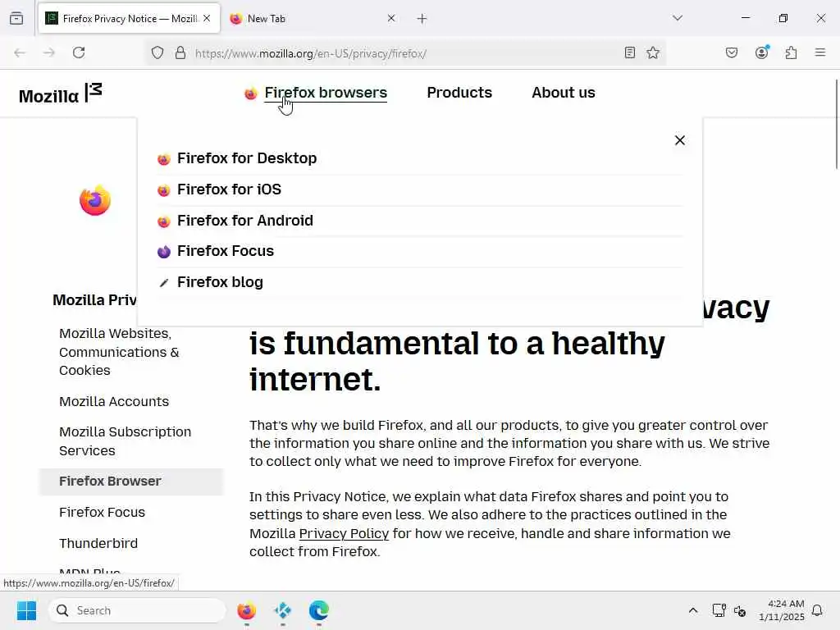Close the Firefox Privacy Notice tab
This screenshot has width=840, height=630.
207,18
